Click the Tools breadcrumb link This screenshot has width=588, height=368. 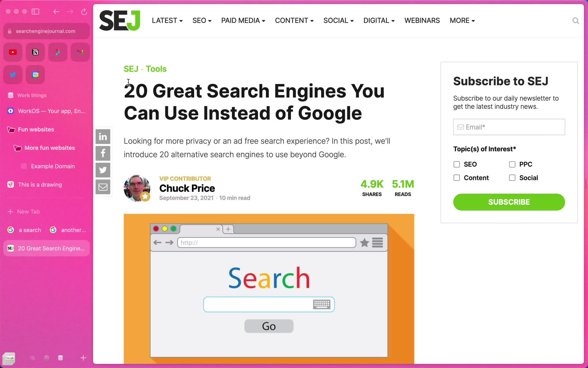click(156, 69)
